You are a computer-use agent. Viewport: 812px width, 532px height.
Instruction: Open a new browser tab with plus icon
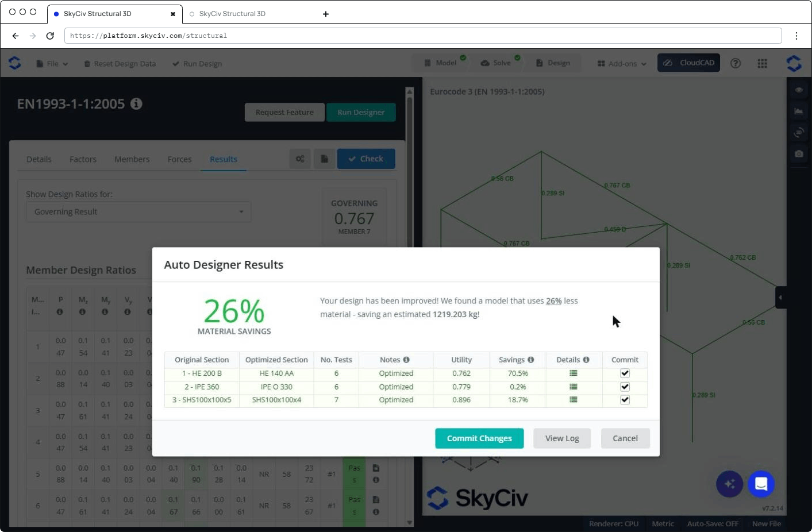pyautogui.click(x=326, y=14)
